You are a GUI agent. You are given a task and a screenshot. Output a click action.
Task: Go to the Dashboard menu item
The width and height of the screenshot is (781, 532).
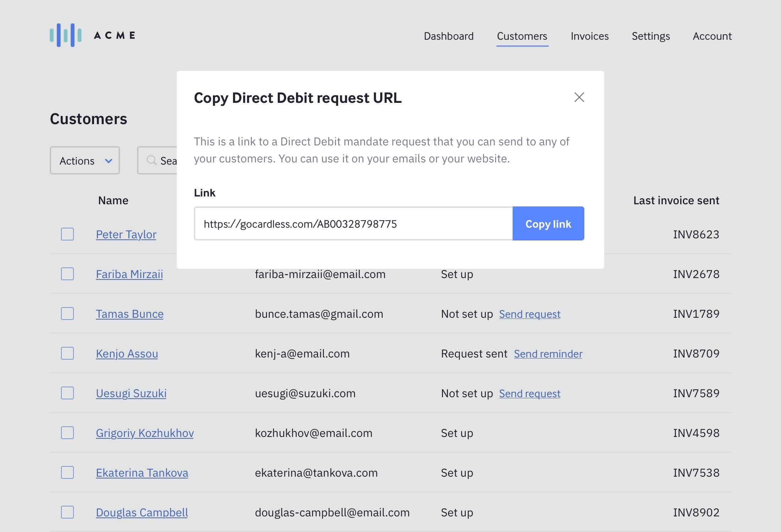point(448,36)
